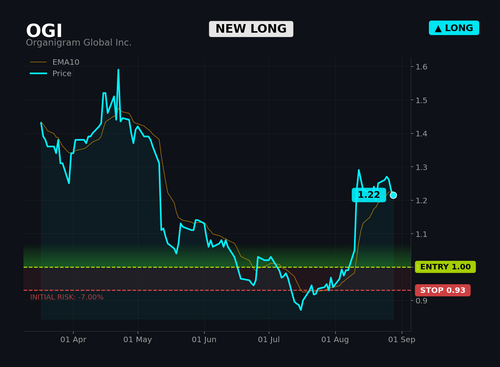This screenshot has height=367, width=500.
Task: Click the 01 May date label
Action: [137, 340]
